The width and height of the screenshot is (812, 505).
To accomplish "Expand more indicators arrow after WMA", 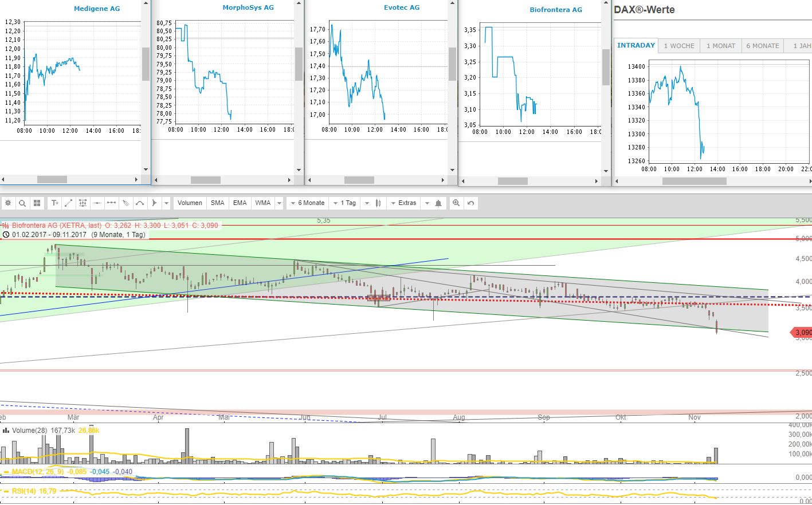I will (x=279, y=203).
